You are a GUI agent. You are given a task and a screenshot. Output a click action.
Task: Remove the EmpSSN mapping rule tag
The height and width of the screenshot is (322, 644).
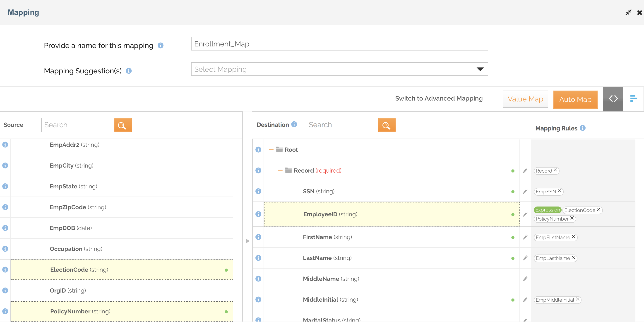(x=560, y=191)
